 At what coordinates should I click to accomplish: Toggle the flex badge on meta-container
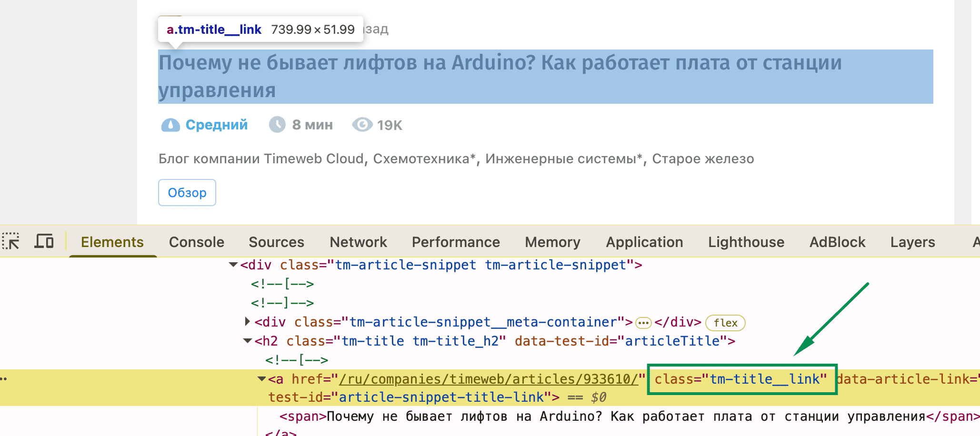(725, 323)
